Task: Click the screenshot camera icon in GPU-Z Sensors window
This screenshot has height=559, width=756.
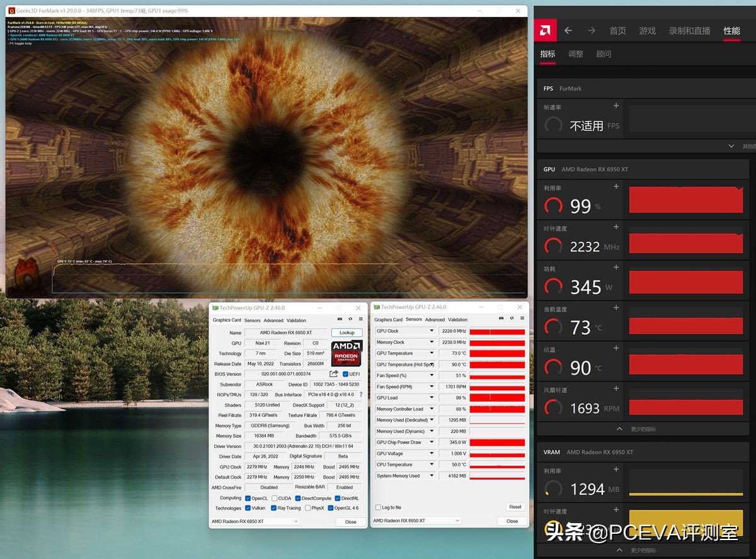Action: click(x=501, y=319)
